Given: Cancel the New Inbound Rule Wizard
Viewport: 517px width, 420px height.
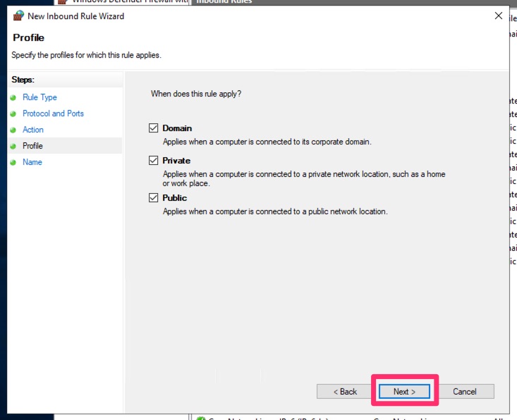Looking at the screenshot, I should [x=464, y=391].
